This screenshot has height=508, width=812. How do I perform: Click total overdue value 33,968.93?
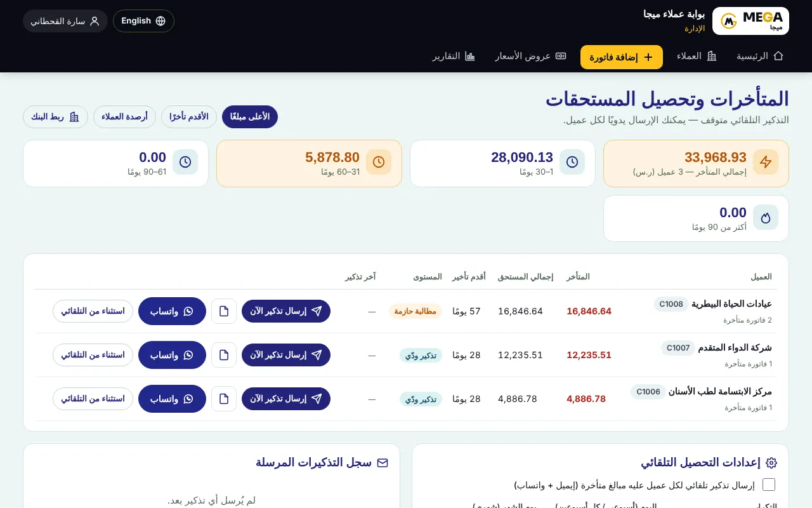[716, 157]
